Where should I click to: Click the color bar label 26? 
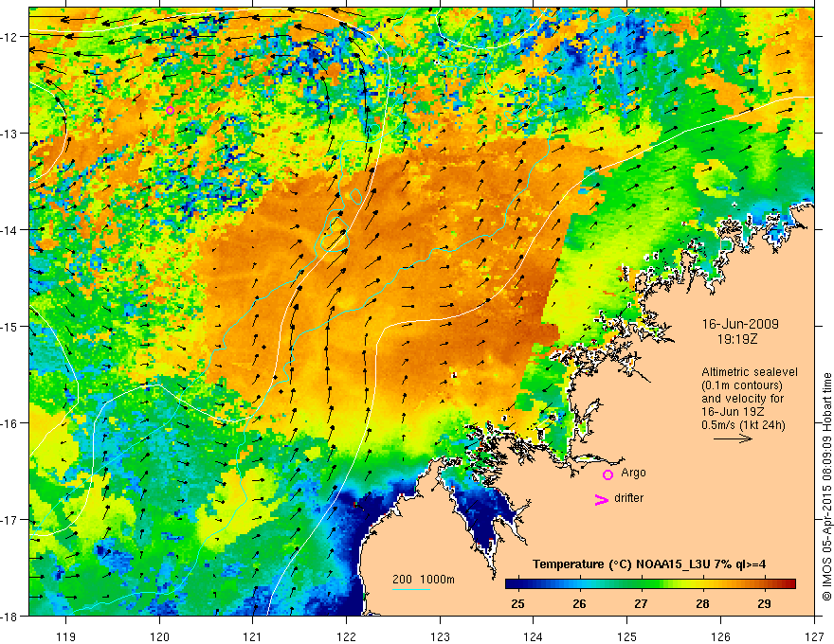579,603
